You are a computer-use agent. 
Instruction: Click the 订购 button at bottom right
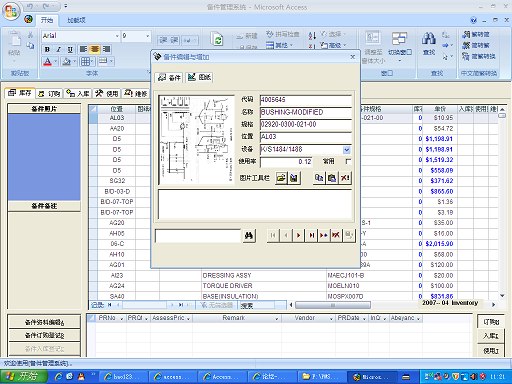click(491, 322)
